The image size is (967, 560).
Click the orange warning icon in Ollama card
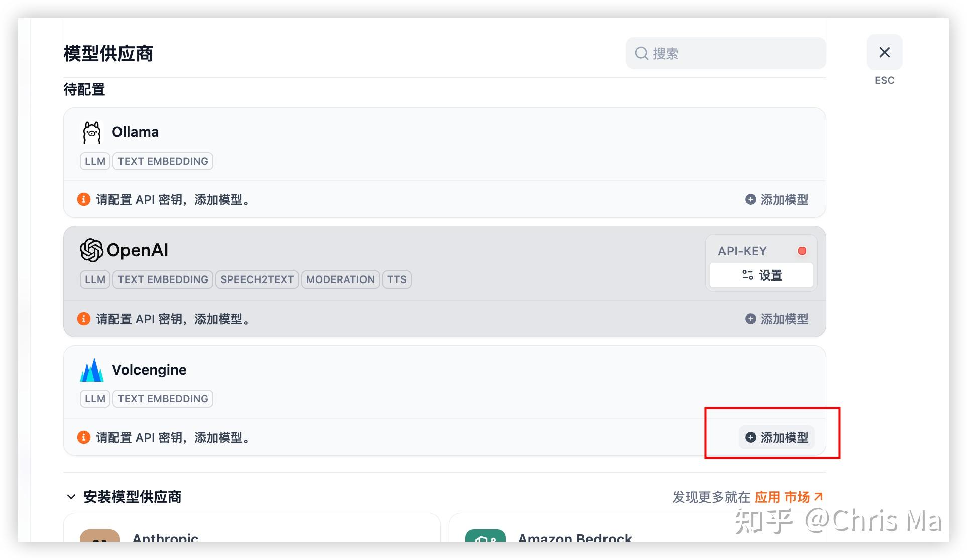[x=83, y=199]
